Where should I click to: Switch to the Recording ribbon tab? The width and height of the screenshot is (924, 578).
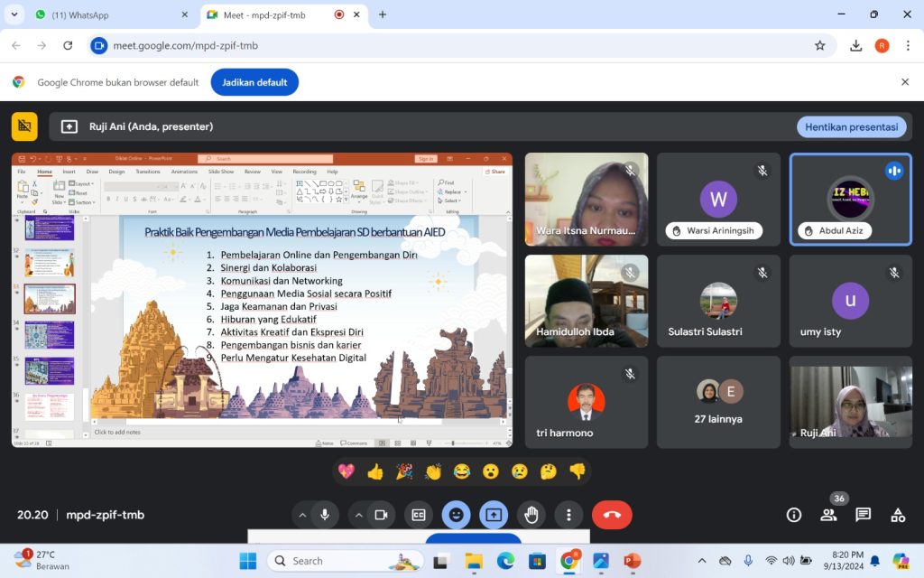tap(305, 172)
